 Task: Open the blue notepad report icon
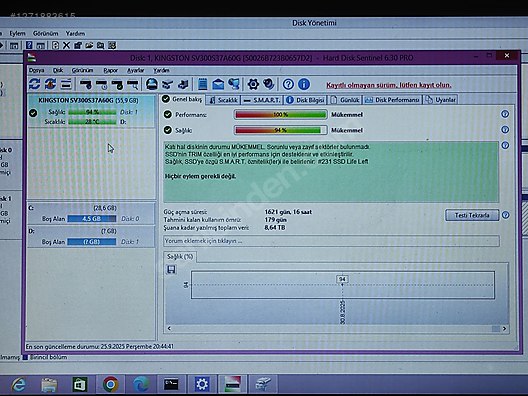pos(202,84)
